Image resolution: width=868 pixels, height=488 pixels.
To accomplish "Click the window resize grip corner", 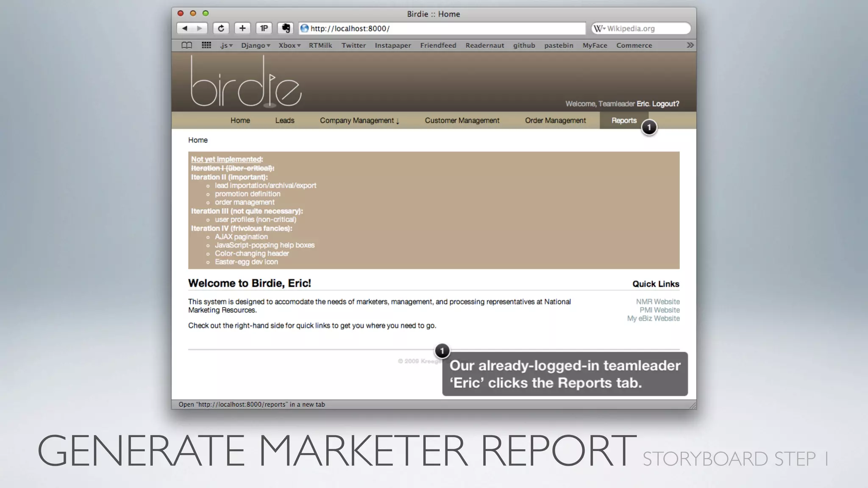I will 692,405.
